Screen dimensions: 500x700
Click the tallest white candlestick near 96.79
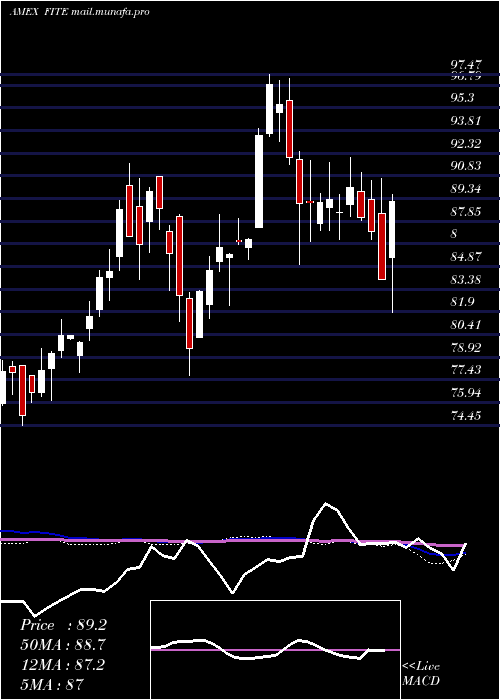[270, 108]
